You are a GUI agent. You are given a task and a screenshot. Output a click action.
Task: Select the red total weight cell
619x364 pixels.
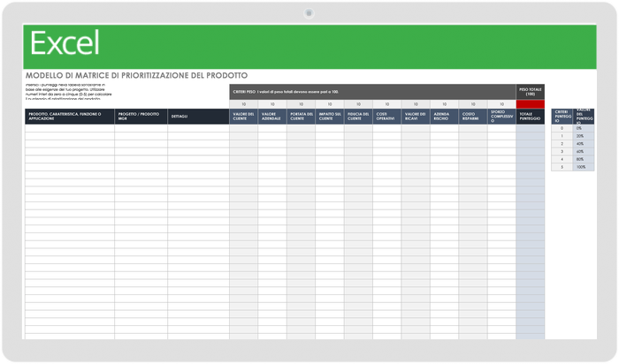[531, 104]
